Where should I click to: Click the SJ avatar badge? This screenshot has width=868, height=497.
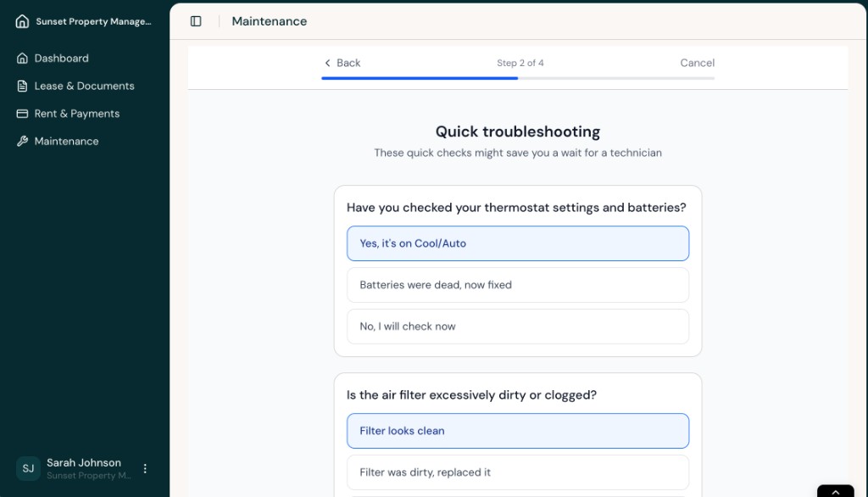[x=28, y=468]
